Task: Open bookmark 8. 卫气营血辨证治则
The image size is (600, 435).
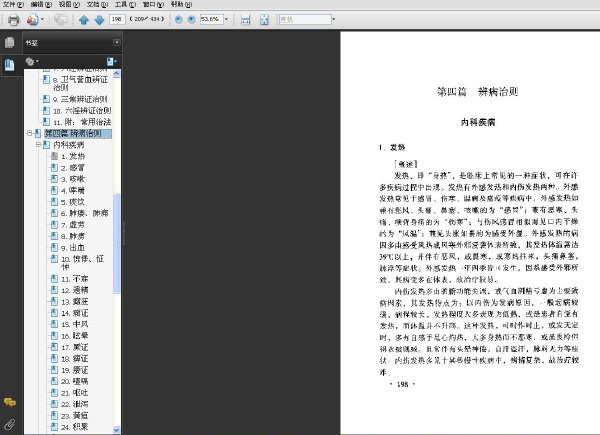Action: coord(80,83)
